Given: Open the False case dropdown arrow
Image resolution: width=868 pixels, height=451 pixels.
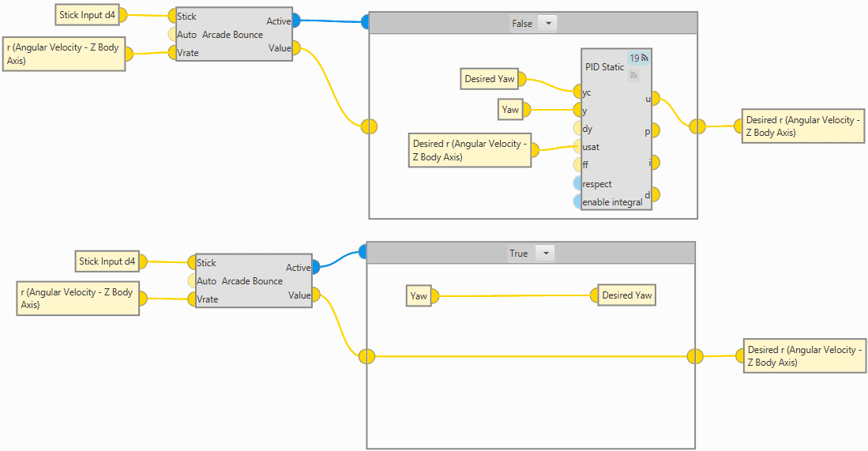Looking at the screenshot, I should [x=547, y=24].
